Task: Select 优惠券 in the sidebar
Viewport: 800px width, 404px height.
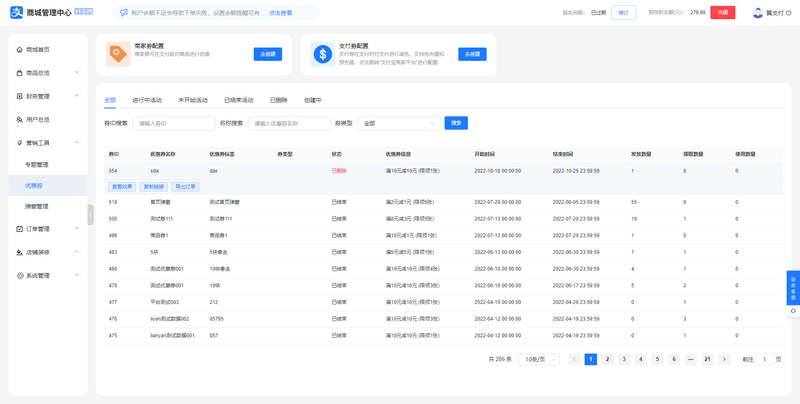Action: tap(47, 186)
